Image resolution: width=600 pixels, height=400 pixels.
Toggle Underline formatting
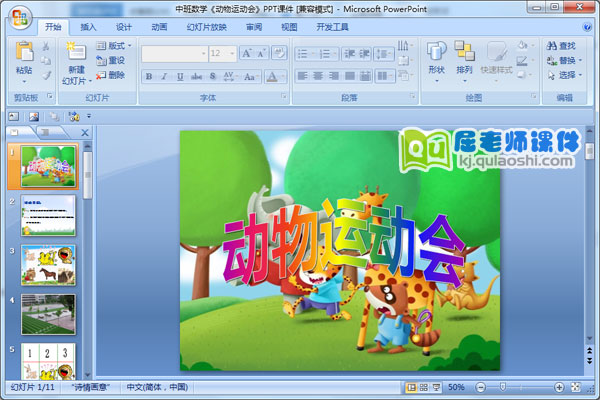coord(180,77)
